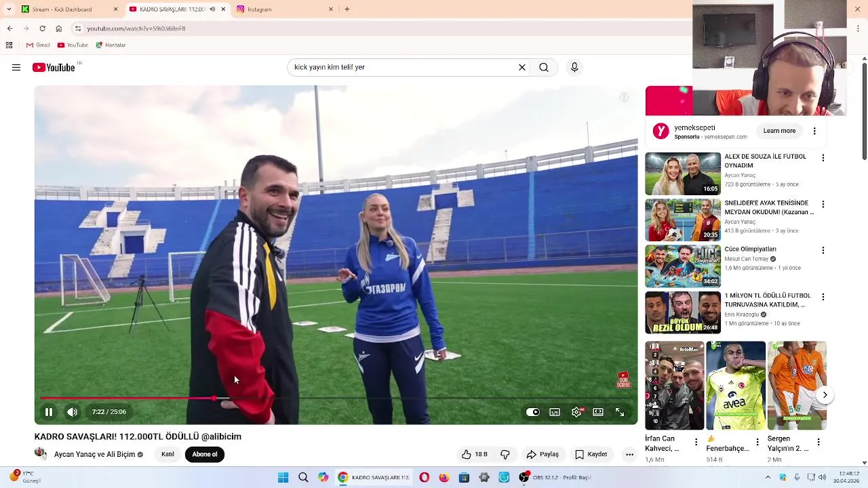Go to YouTube home via the logo
The width and height of the screenshot is (868, 488).
point(54,67)
